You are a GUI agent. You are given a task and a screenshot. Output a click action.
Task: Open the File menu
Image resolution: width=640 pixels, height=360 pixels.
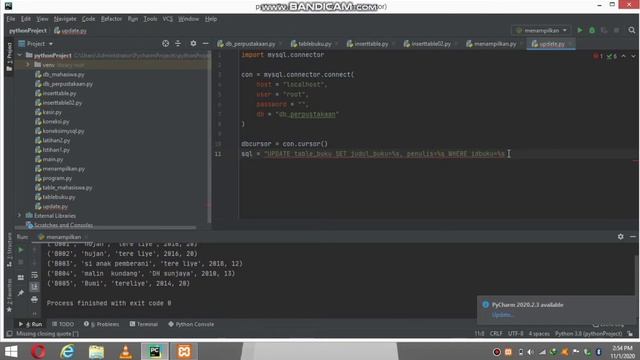(11, 19)
